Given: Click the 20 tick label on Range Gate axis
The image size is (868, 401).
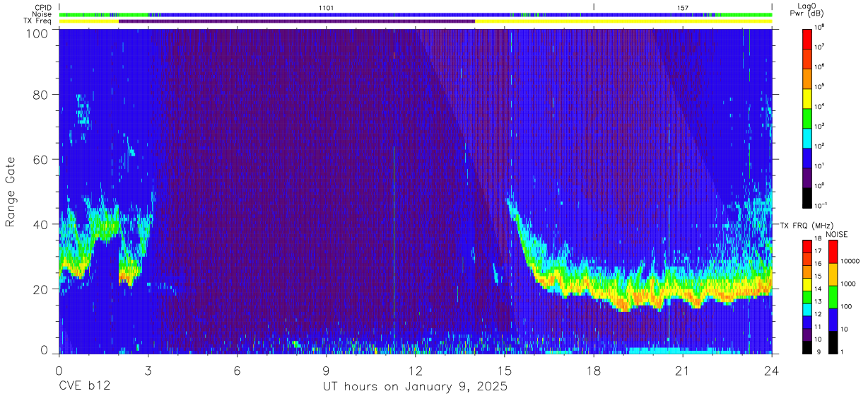Looking at the screenshot, I should click(x=41, y=289).
